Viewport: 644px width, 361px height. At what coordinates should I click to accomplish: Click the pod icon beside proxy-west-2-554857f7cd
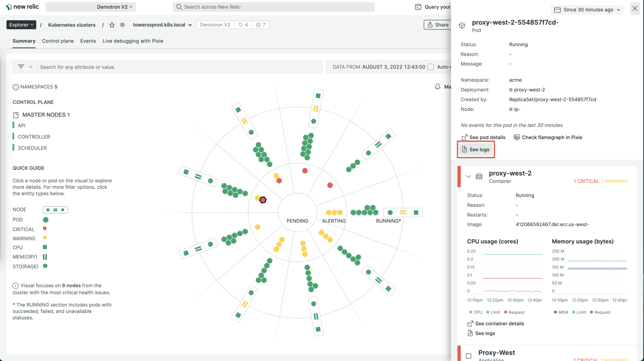[x=462, y=25]
